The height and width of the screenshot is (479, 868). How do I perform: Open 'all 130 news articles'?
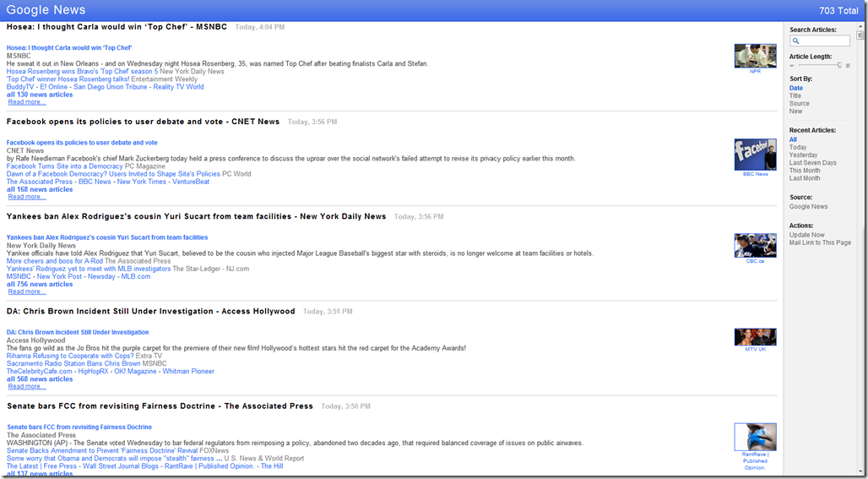click(x=40, y=95)
